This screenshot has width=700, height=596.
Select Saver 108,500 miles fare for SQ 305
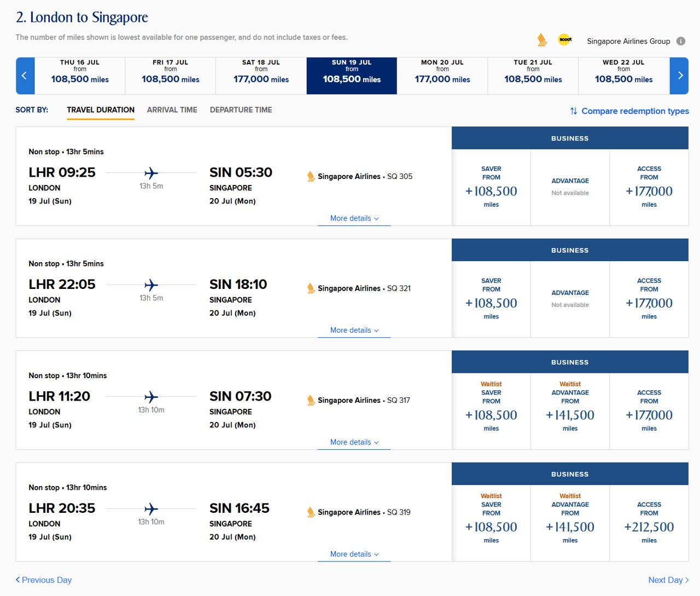[x=491, y=187]
